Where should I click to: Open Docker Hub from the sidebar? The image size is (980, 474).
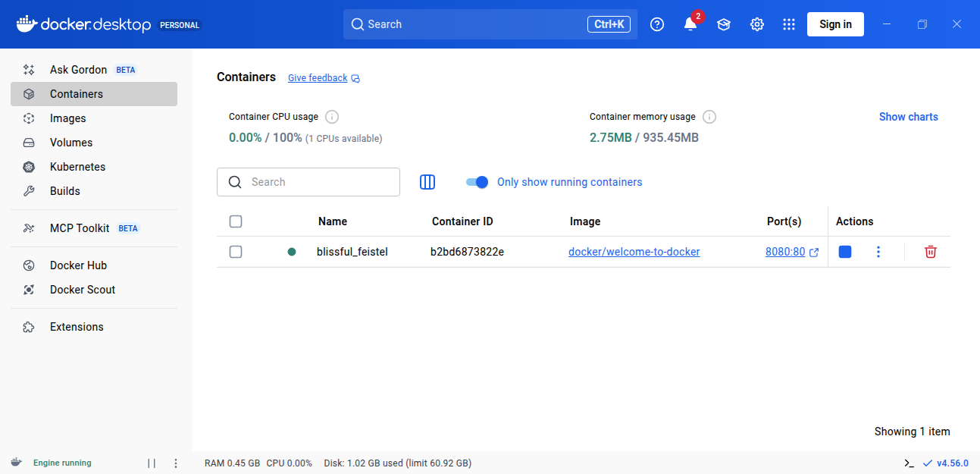(79, 265)
